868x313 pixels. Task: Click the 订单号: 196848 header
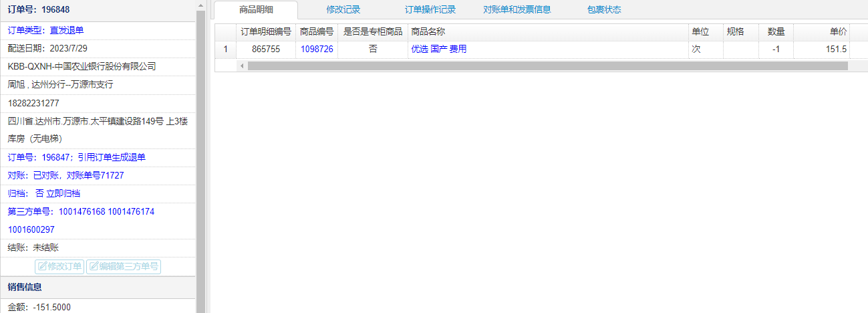pyautogui.click(x=39, y=10)
